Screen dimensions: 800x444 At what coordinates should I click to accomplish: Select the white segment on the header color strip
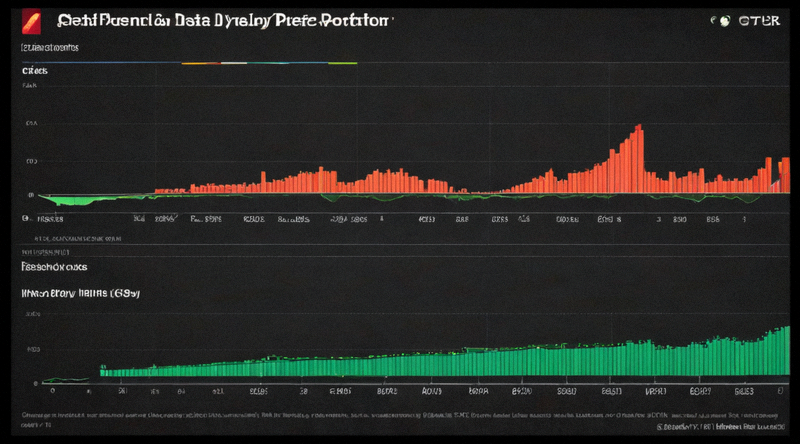(x=234, y=63)
